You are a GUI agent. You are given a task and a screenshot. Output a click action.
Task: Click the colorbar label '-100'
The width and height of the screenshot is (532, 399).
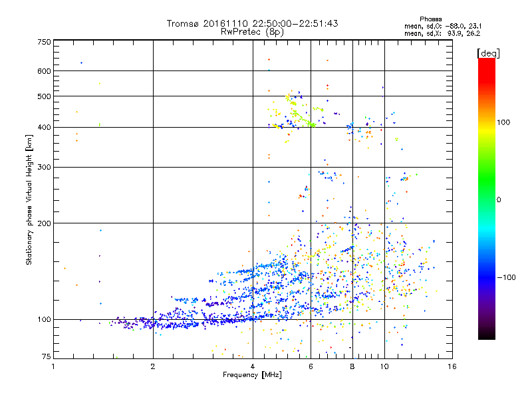point(506,277)
